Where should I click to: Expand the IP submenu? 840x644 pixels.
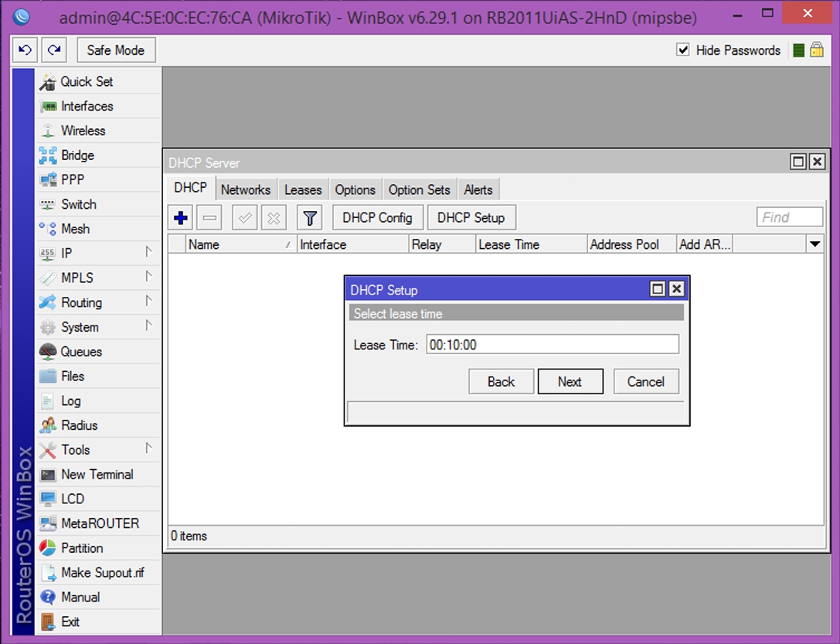coord(99,254)
